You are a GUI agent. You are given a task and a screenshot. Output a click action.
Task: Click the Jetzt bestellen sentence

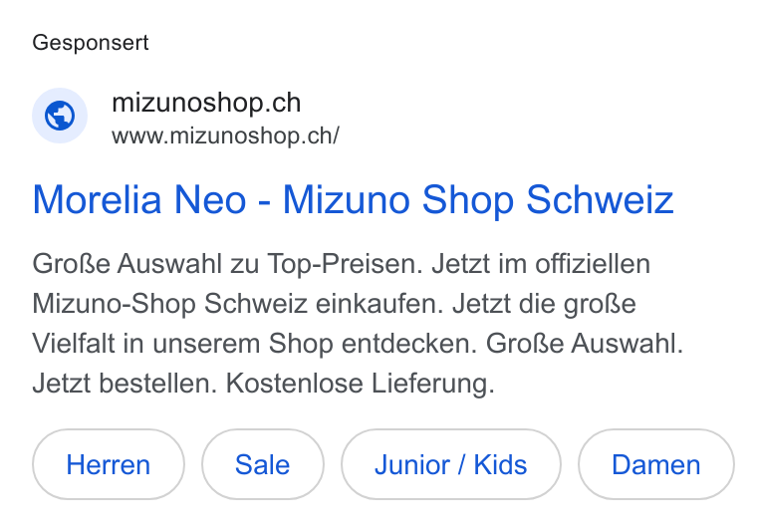click(125, 384)
